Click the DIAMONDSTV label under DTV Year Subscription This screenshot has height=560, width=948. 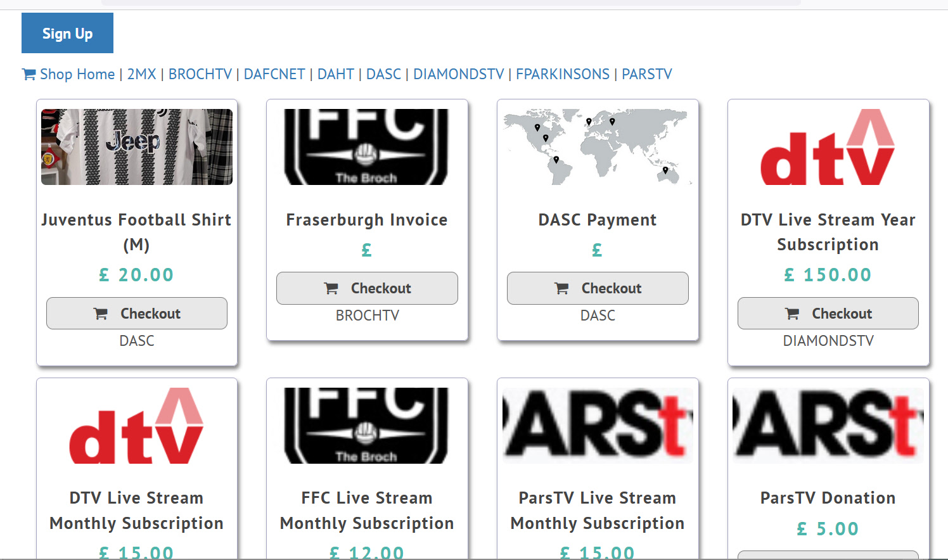pos(828,341)
